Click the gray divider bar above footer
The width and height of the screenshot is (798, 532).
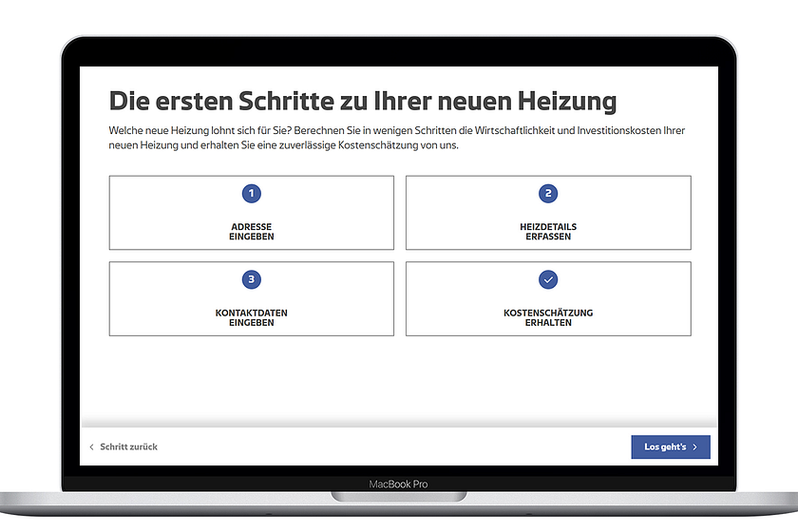(399, 421)
